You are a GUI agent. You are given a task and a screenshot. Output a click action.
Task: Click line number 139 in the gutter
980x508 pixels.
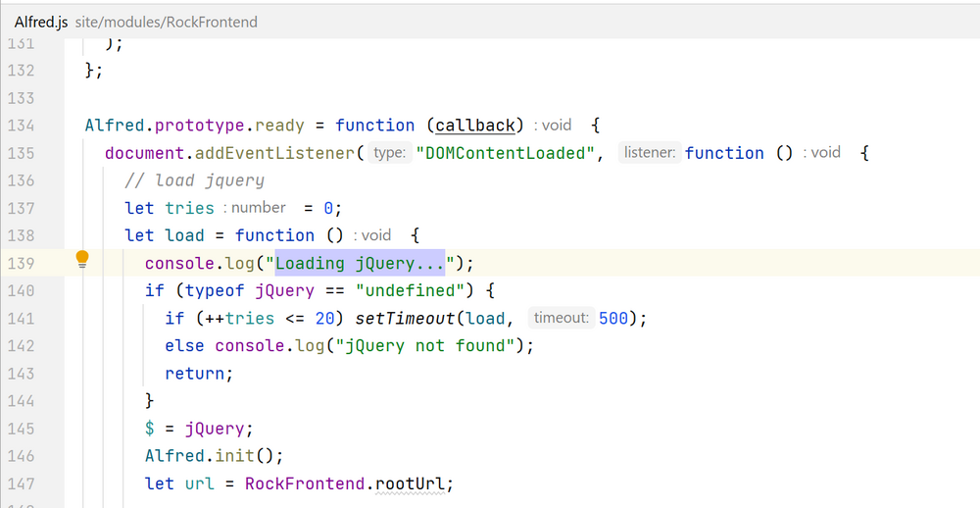pos(21,263)
